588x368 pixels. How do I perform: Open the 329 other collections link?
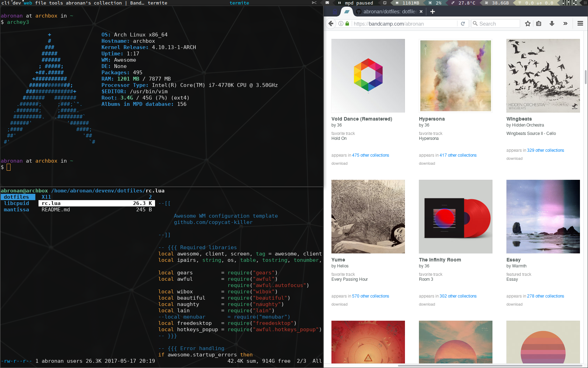tap(545, 150)
